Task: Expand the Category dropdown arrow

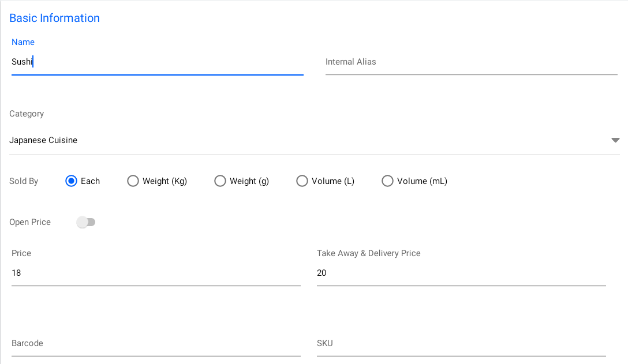Action: click(615, 140)
